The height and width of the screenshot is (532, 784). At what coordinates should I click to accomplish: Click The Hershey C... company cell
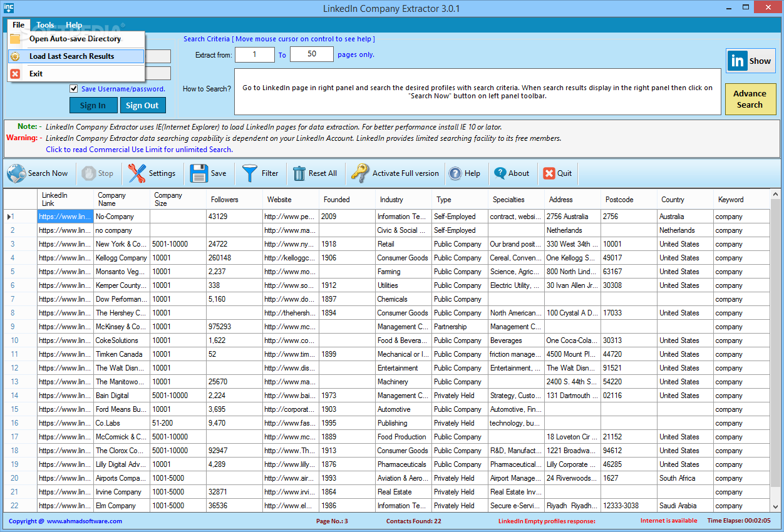point(122,313)
